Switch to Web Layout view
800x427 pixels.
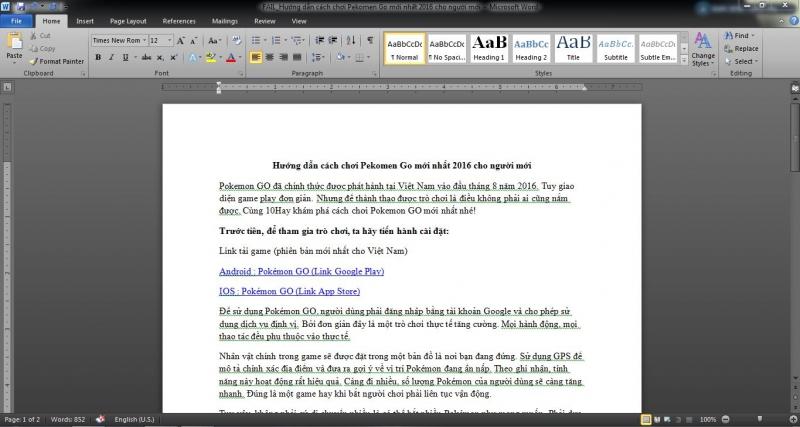pos(665,419)
